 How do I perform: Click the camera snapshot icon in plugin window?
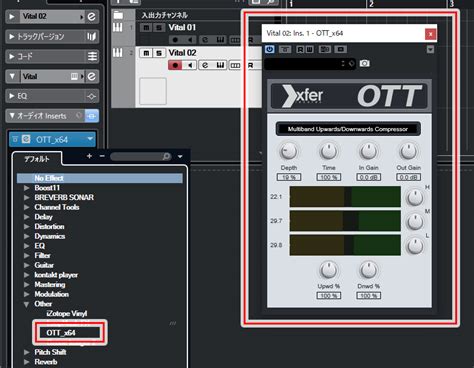point(365,63)
